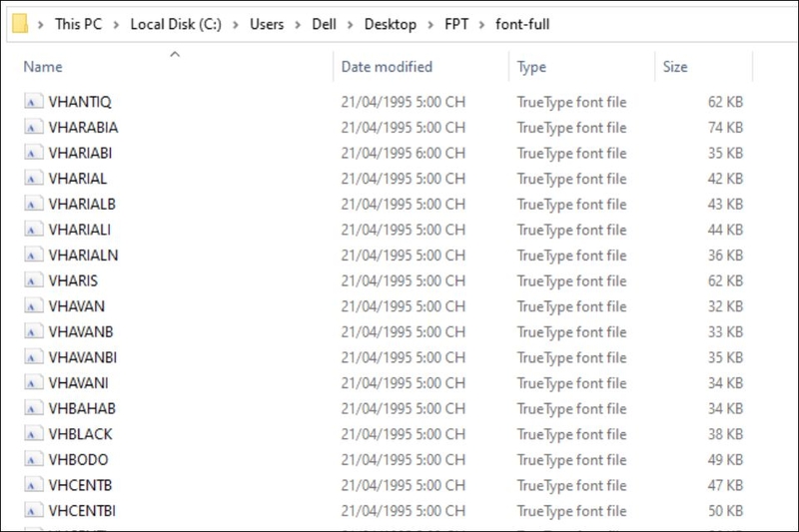This screenshot has height=532, width=799.
Task: Select the VHARIALN font file icon
Action: [x=33, y=255]
